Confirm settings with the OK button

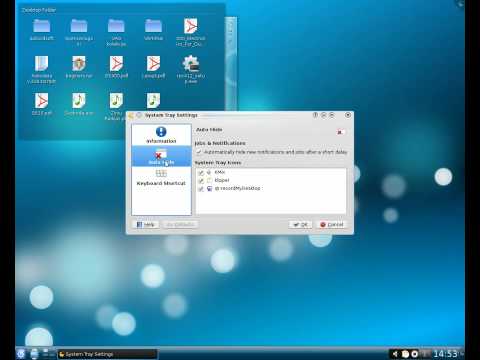click(x=300, y=225)
